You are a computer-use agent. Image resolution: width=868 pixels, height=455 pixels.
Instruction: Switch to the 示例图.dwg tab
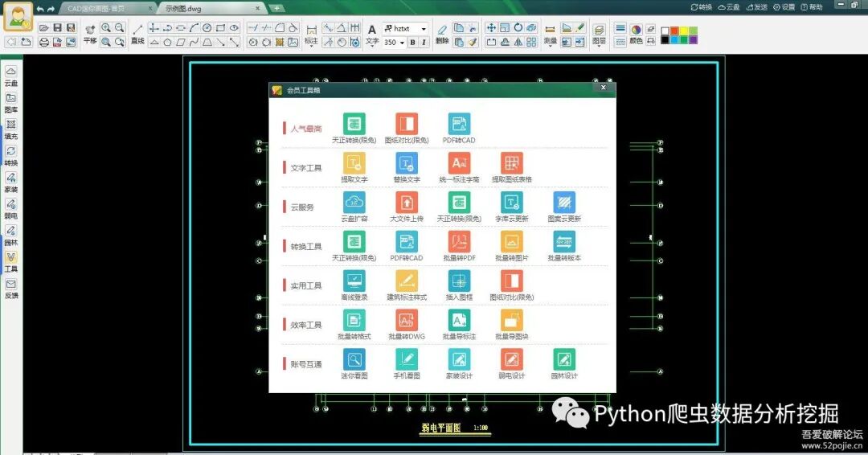[x=211, y=8]
